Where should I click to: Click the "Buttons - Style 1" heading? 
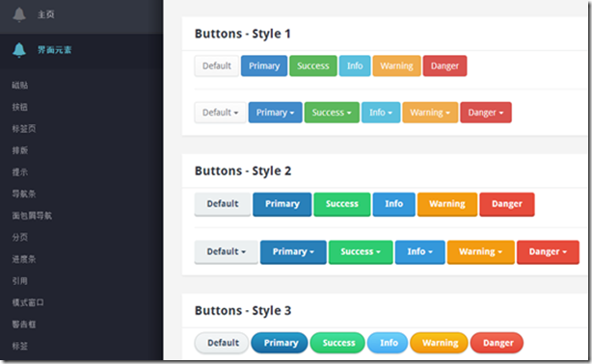pos(243,34)
